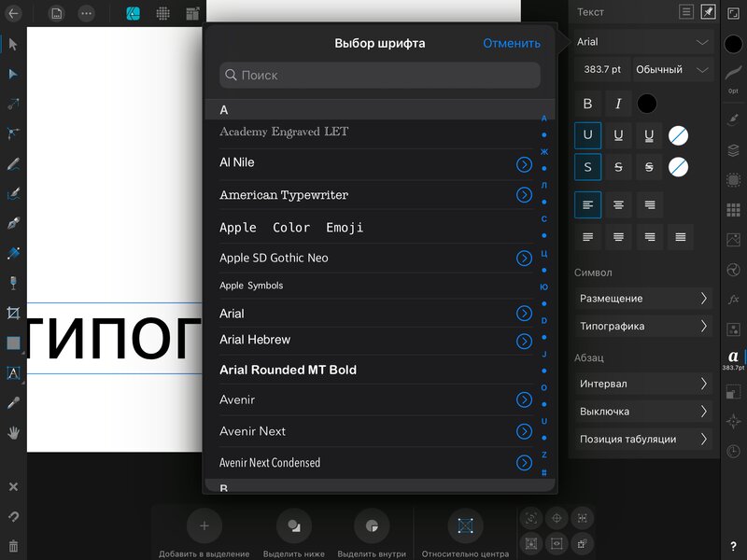Switch to Pixel persona icon
The image size is (747, 560).
(162, 13)
